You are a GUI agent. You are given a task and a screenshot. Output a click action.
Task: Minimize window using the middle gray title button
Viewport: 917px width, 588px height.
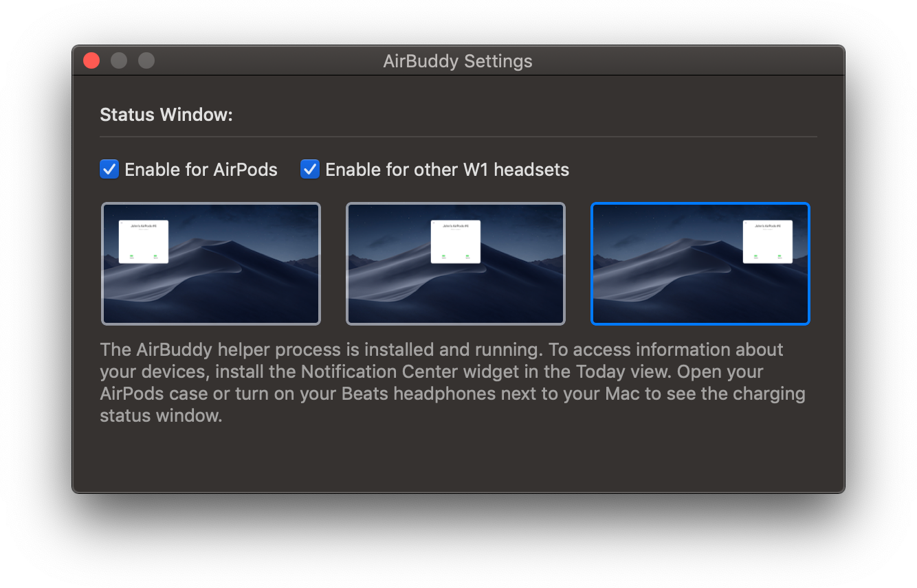click(119, 60)
